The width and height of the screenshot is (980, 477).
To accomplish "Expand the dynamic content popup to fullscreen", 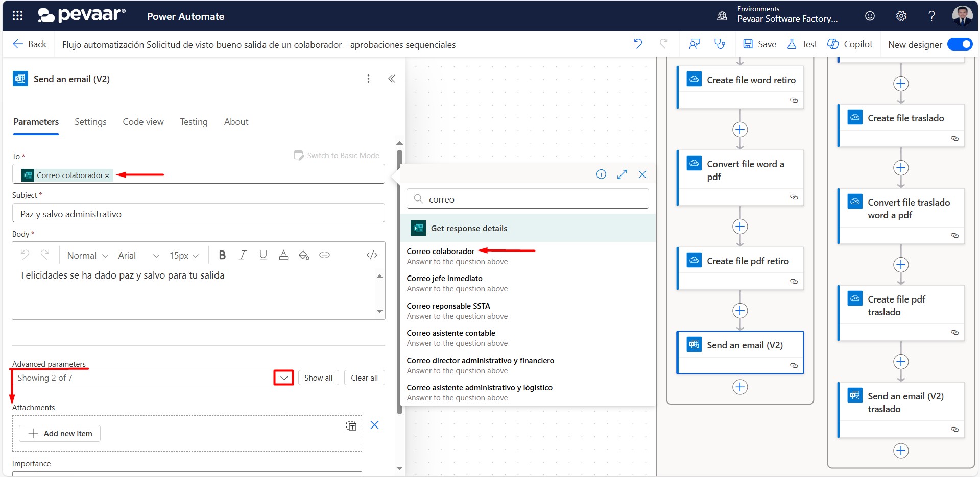I will (622, 174).
